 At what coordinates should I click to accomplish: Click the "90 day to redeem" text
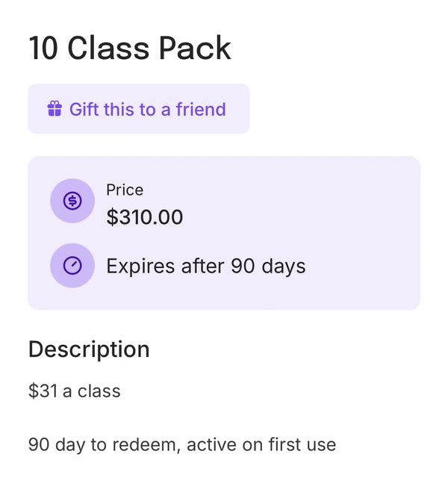click(101, 445)
